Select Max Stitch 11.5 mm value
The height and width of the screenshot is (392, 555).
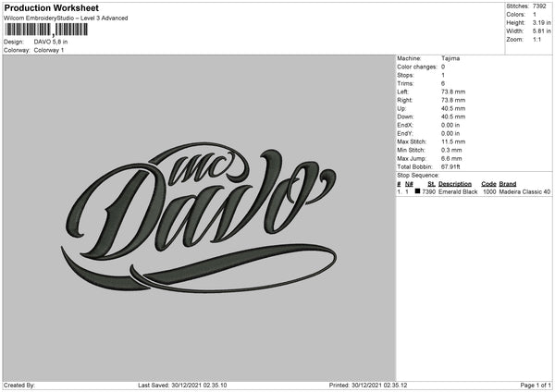pos(453,141)
